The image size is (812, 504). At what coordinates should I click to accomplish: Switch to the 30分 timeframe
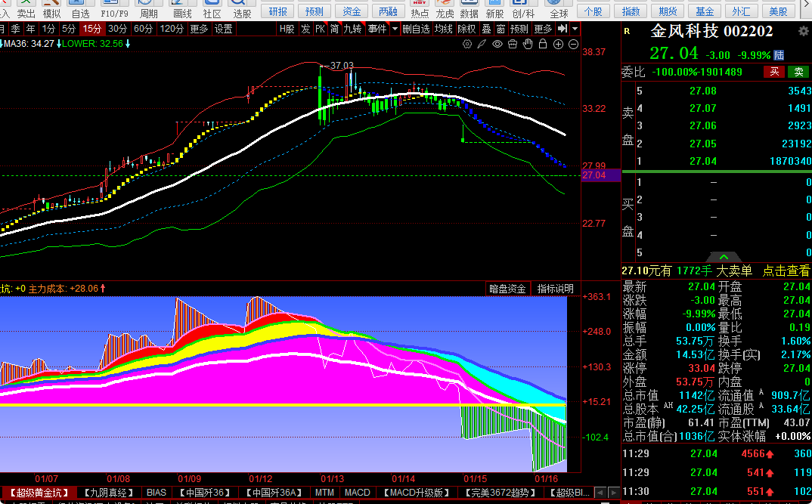pos(117,29)
